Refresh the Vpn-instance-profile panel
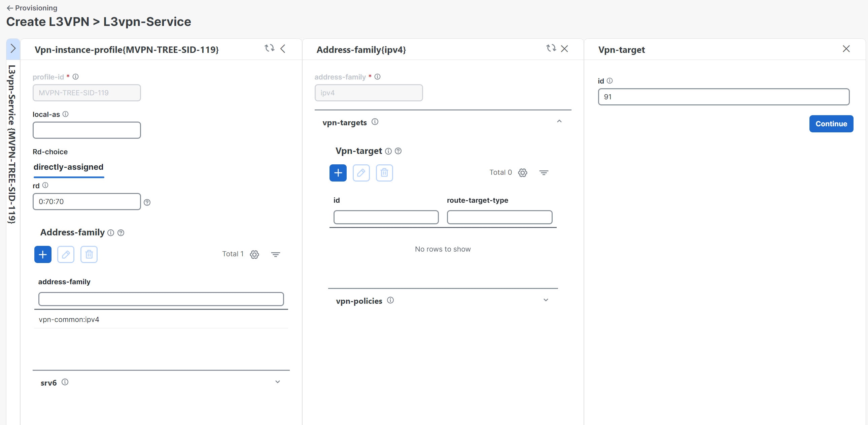 269,48
